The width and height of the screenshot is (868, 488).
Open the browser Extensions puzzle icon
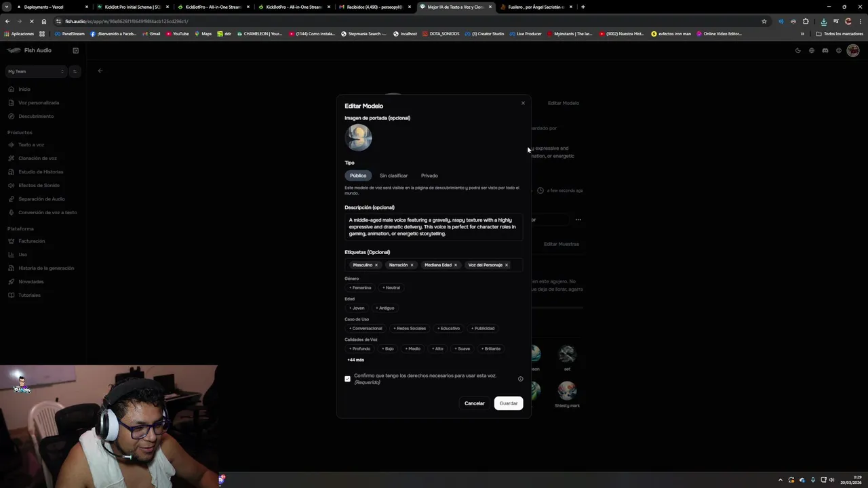806,21
